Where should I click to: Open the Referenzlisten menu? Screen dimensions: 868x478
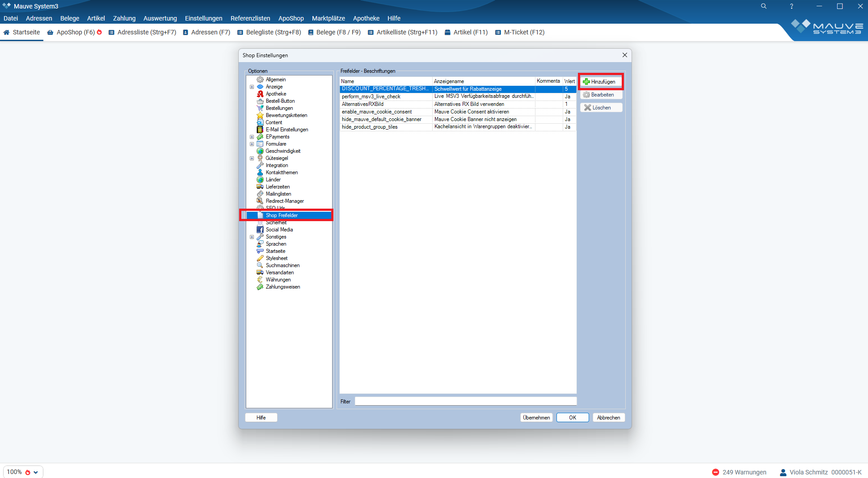[250, 18]
